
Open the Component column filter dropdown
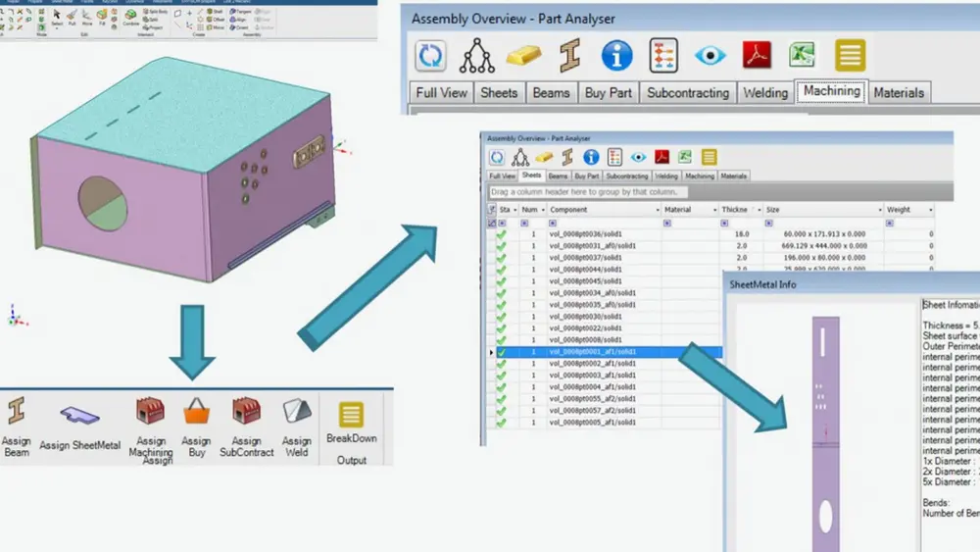[x=657, y=210]
